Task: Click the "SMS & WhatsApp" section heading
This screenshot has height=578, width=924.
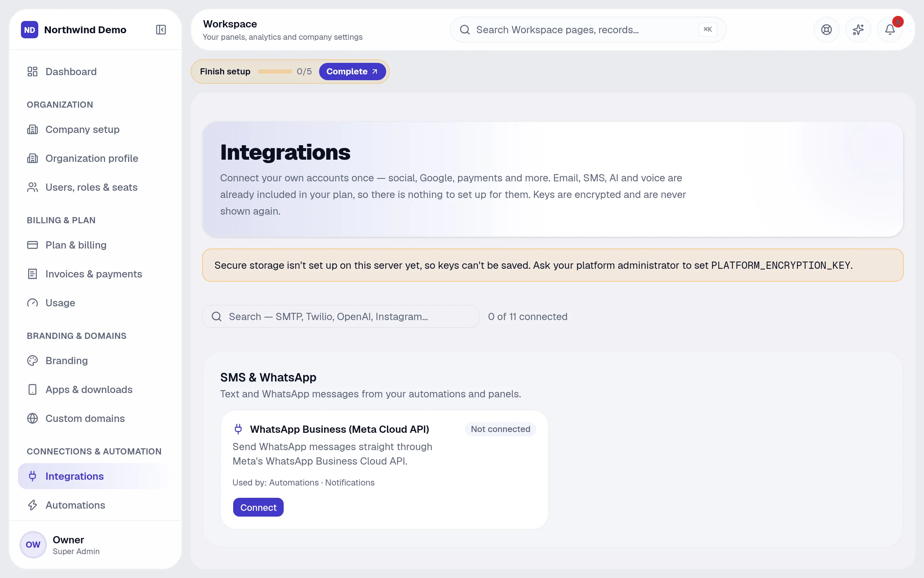Action: (268, 377)
